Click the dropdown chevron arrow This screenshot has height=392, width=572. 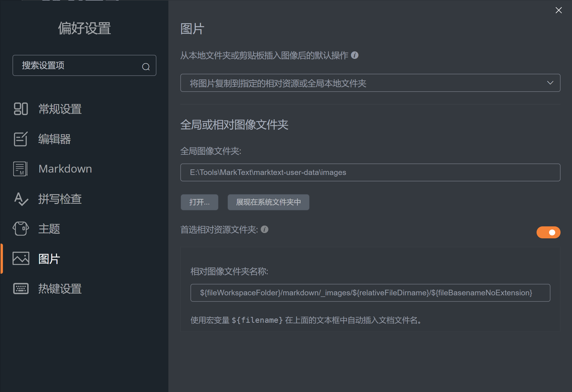550,83
